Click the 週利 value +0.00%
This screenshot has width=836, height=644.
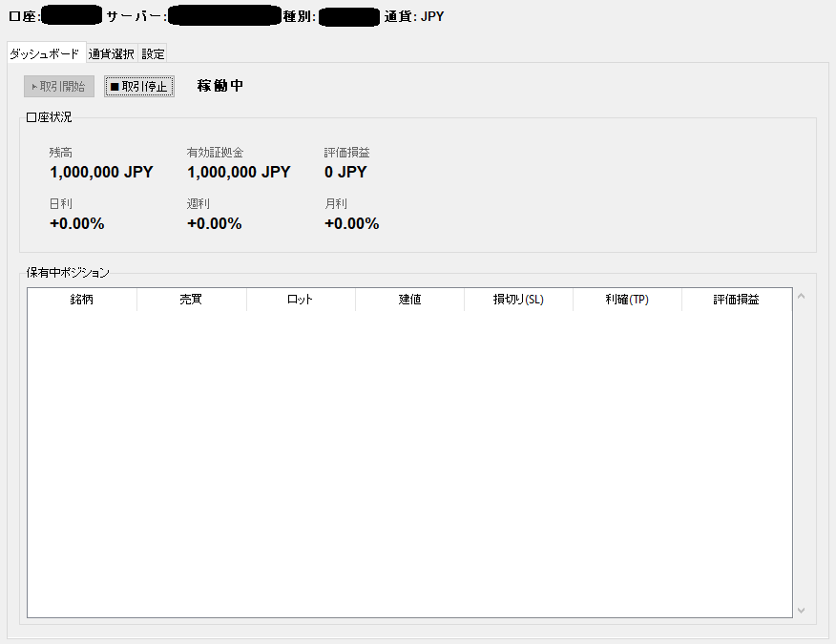[215, 223]
